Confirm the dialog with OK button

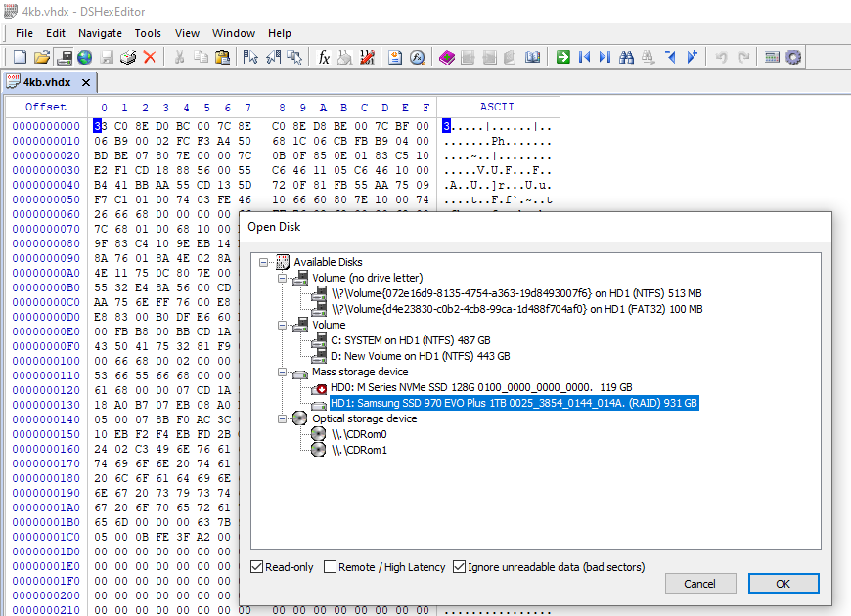784,584
